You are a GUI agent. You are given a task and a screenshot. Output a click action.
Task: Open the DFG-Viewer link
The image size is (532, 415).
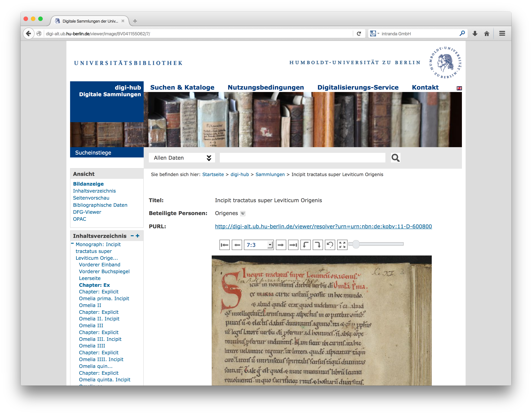87,212
